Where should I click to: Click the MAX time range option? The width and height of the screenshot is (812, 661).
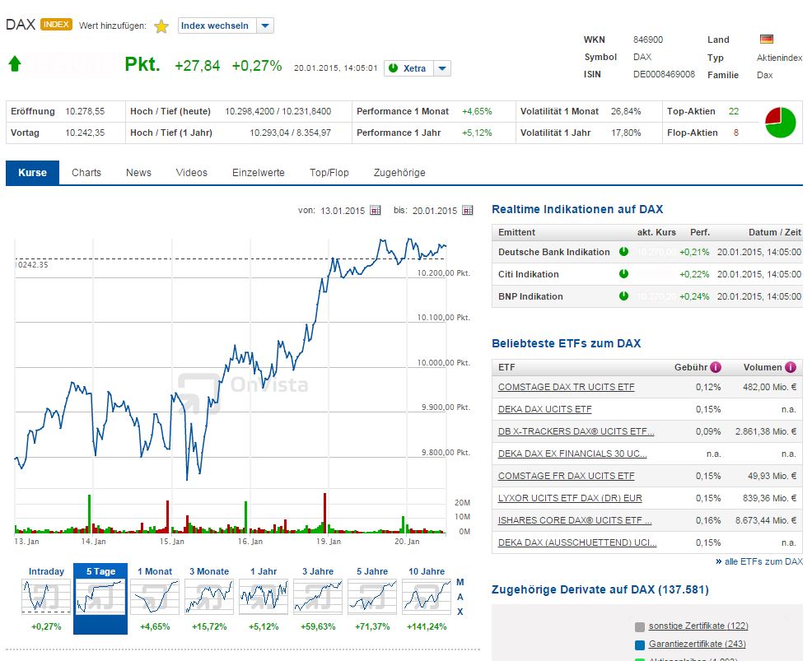tap(460, 597)
